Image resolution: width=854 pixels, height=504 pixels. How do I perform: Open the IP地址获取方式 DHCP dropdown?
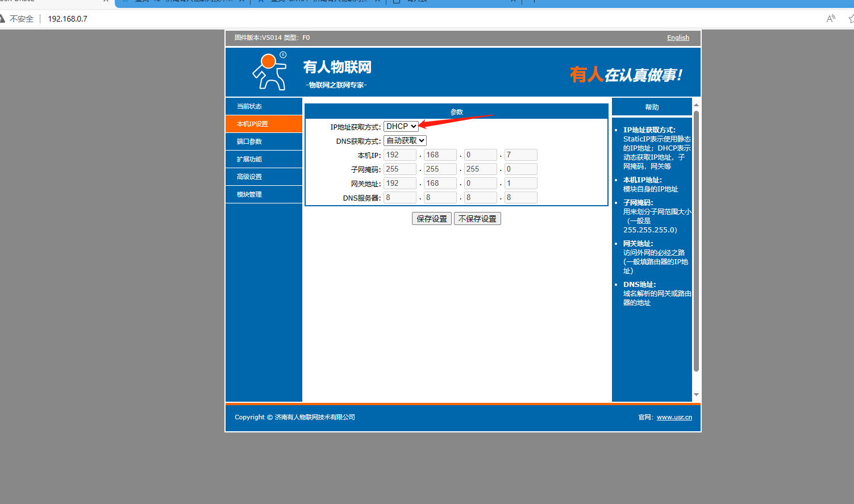point(401,126)
